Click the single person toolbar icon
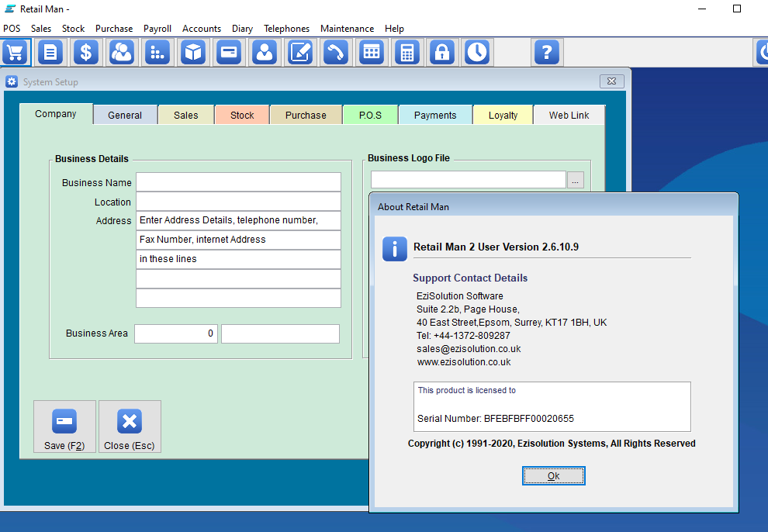 click(x=265, y=53)
